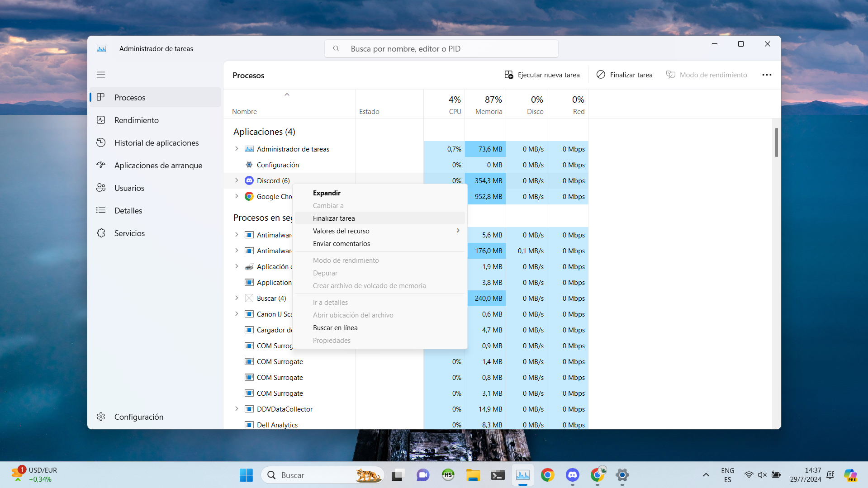The height and width of the screenshot is (488, 868).
Task: Show the Detalles list
Action: [x=155, y=210]
